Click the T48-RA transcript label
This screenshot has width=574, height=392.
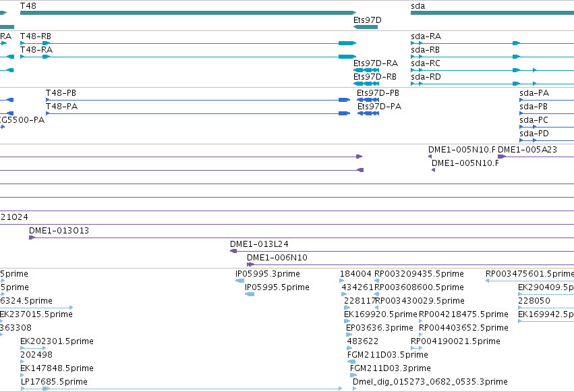(x=36, y=50)
